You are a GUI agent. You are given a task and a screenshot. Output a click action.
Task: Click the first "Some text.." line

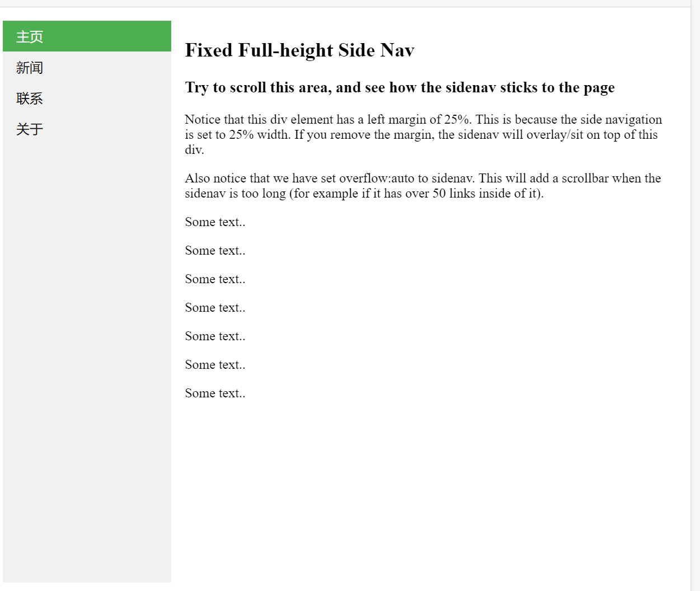tap(215, 222)
